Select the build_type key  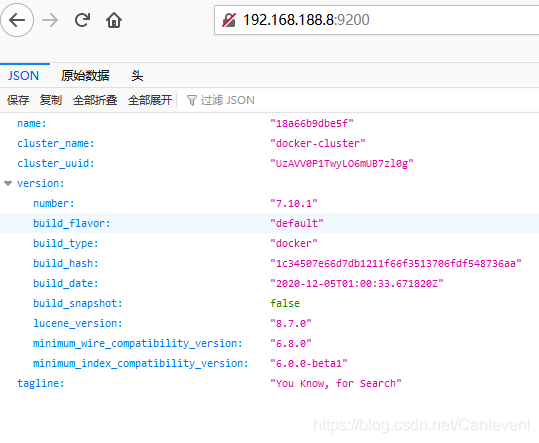pos(66,243)
